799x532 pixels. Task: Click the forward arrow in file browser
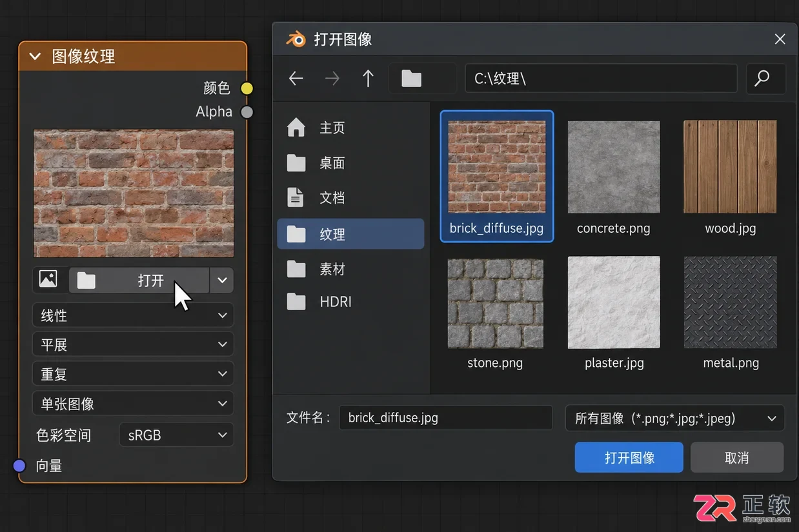332,79
